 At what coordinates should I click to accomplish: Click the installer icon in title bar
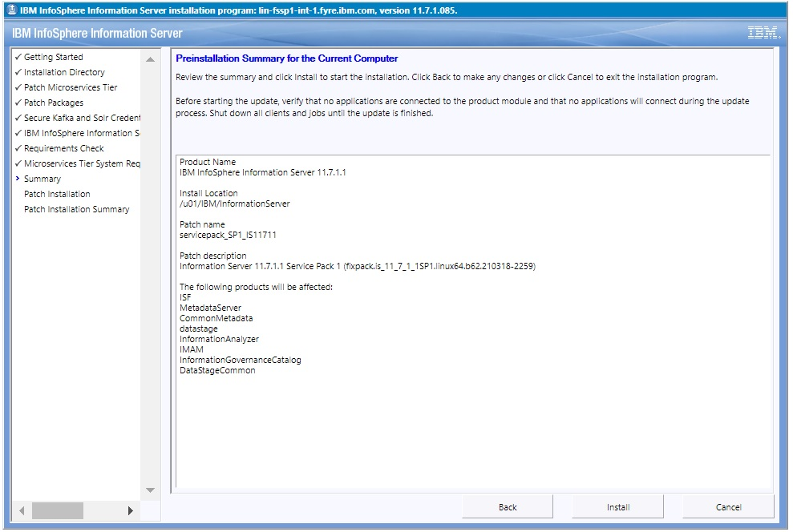(12, 10)
